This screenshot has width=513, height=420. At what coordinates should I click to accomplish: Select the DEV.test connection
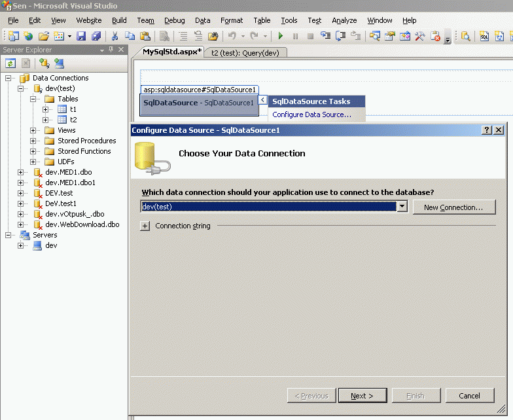59,193
